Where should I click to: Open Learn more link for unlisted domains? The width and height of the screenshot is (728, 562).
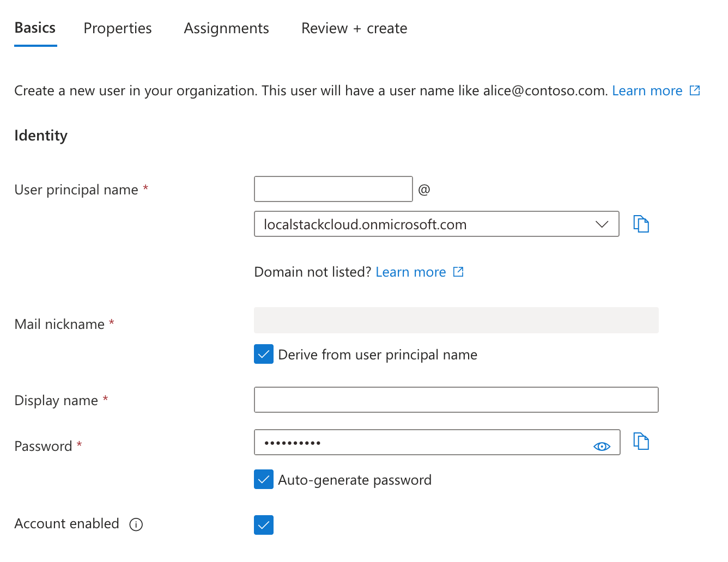tap(411, 272)
